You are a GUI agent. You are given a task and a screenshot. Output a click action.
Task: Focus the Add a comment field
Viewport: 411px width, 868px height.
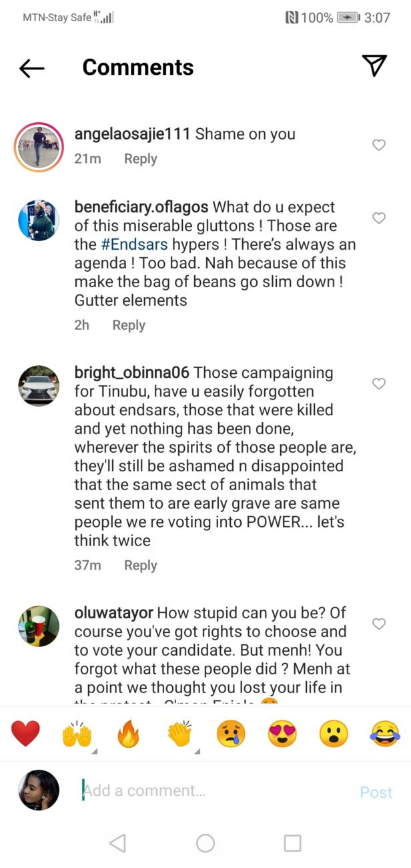point(214,791)
